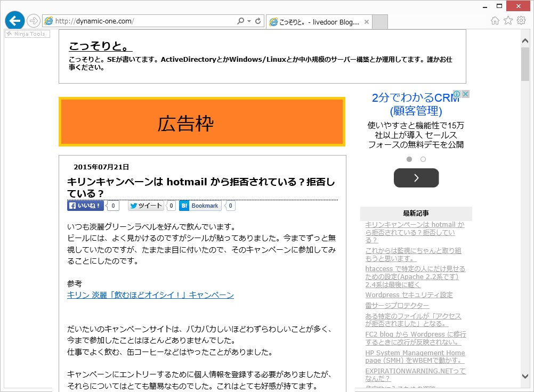Click the ad info icon
This screenshot has width=534, height=392.
(457, 94)
